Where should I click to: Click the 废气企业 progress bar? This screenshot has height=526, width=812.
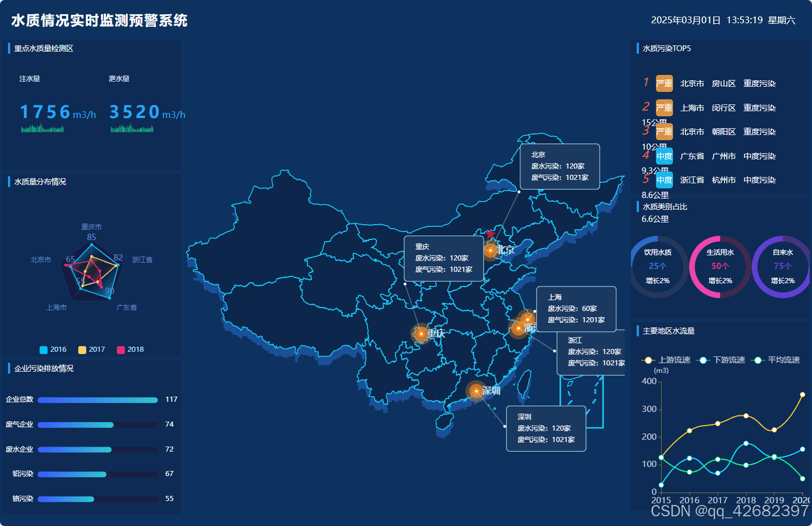(98, 425)
